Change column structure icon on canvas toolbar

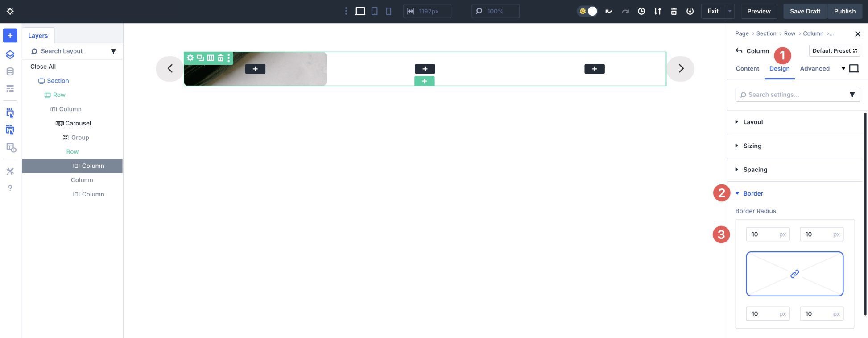(x=210, y=58)
